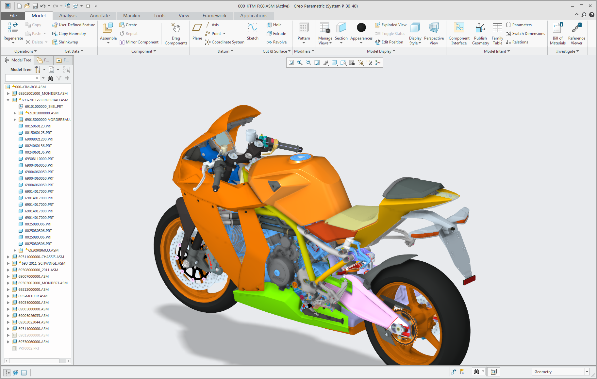Switch to the Framework ribbon tab
The width and height of the screenshot is (597, 379).
[x=214, y=16]
